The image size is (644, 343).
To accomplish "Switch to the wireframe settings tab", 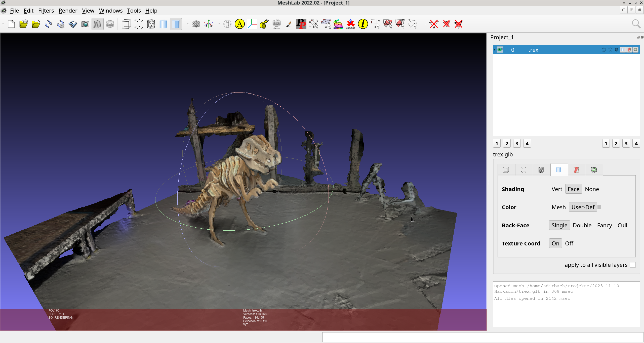I will click(x=541, y=170).
